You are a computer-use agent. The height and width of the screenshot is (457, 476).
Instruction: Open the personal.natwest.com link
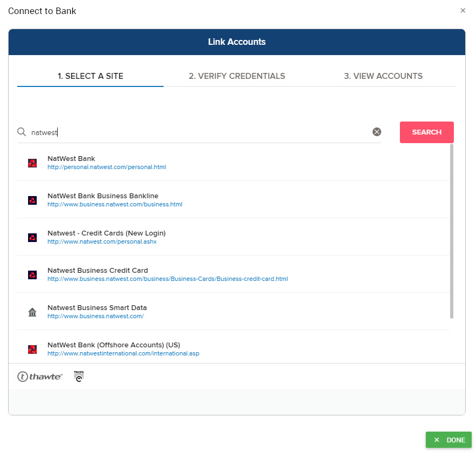pyautogui.click(x=106, y=167)
